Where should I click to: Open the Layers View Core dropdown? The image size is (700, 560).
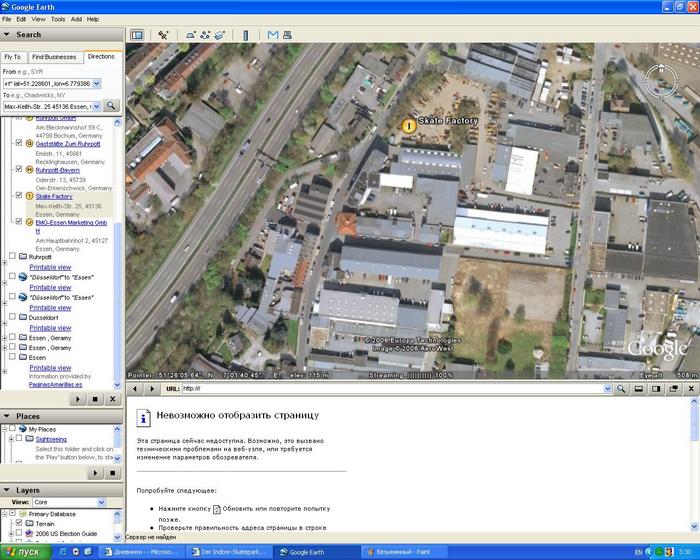coord(101,502)
